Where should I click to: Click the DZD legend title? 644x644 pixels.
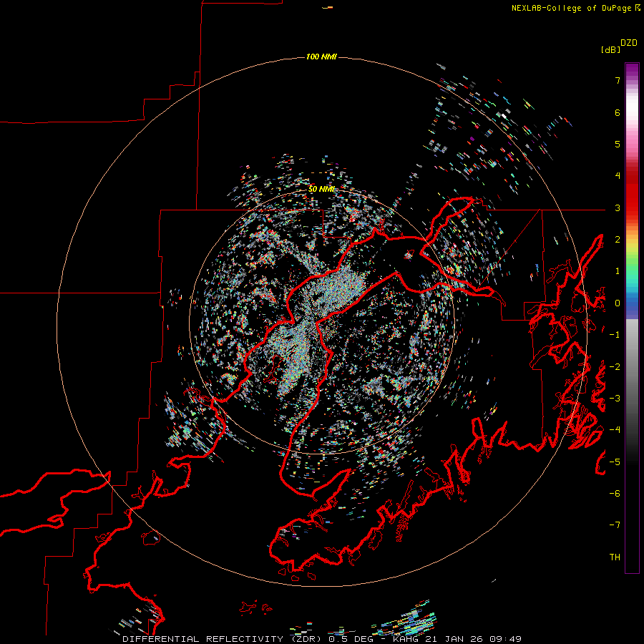point(629,43)
